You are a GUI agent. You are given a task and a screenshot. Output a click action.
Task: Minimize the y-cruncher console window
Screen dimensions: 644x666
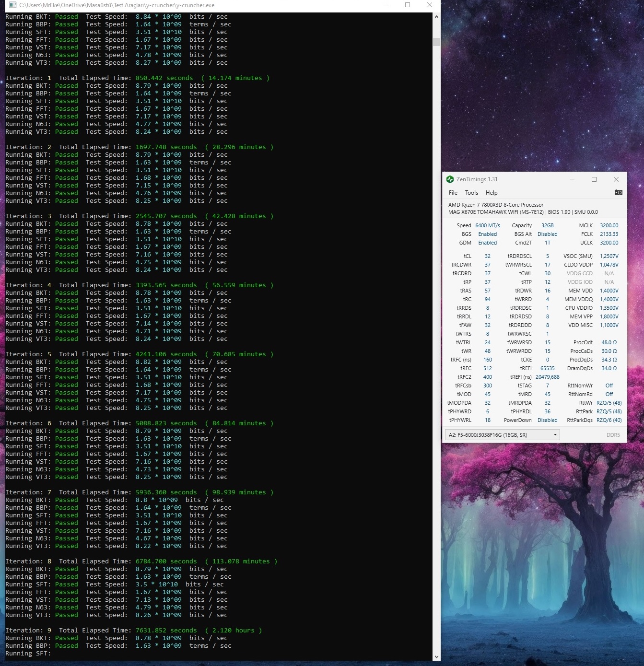tap(386, 5)
